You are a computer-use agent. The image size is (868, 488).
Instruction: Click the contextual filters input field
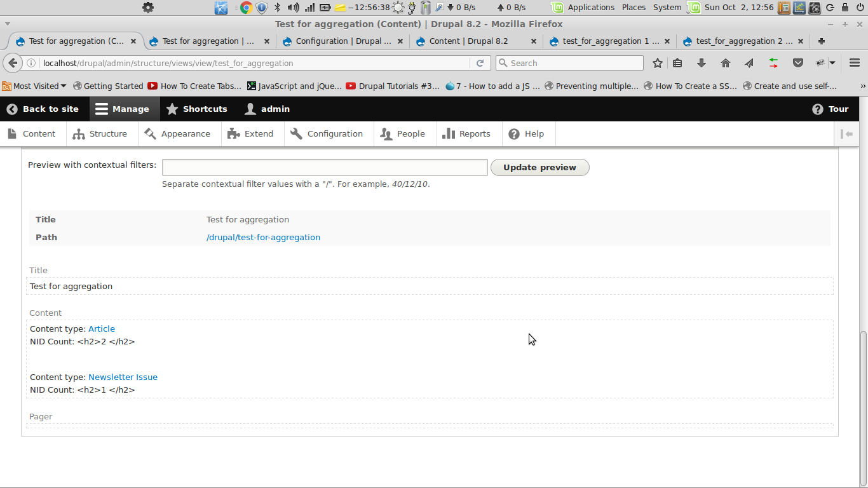point(325,167)
